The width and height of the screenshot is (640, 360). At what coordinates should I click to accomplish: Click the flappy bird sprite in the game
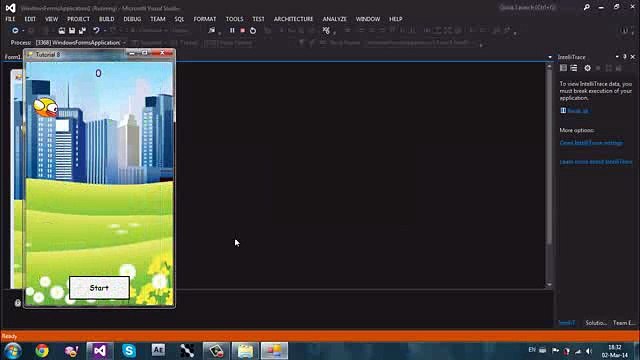(45, 108)
